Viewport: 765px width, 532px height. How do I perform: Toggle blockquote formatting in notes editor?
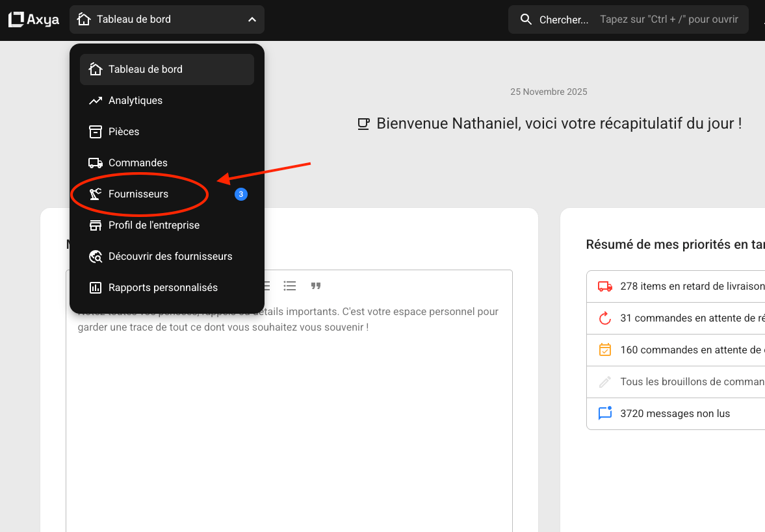316,286
